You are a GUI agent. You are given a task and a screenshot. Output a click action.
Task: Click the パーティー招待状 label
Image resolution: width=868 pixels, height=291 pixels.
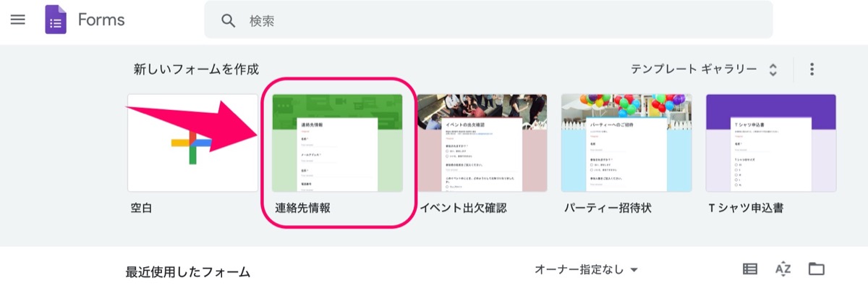pyautogui.click(x=608, y=208)
